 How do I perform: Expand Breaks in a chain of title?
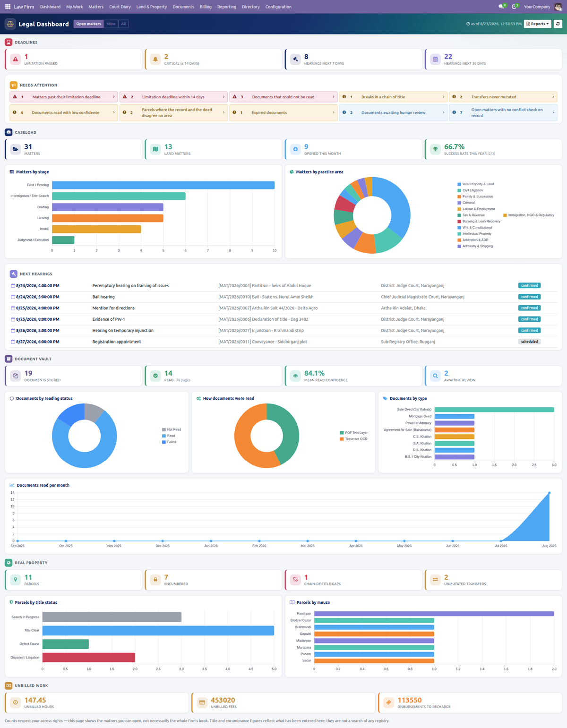coord(393,97)
